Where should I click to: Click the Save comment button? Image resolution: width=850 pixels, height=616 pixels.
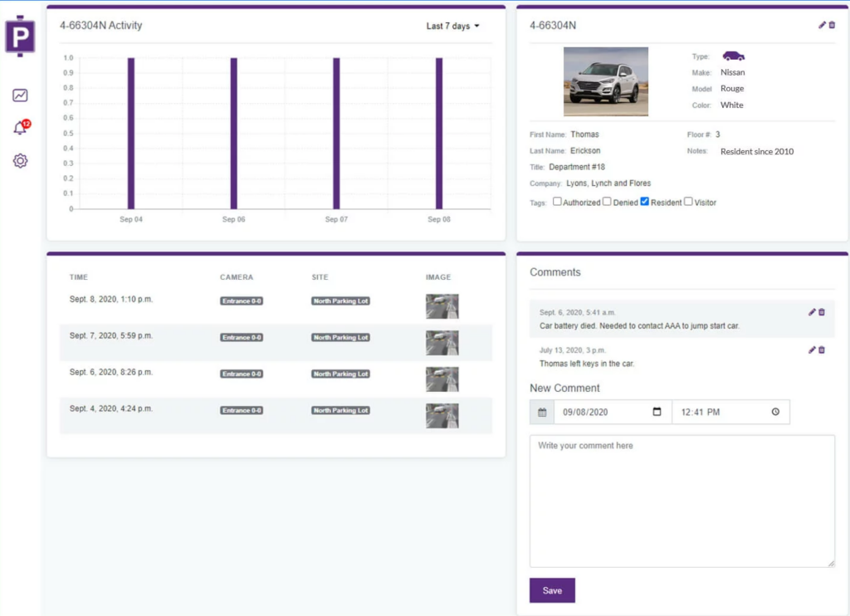click(552, 590)
